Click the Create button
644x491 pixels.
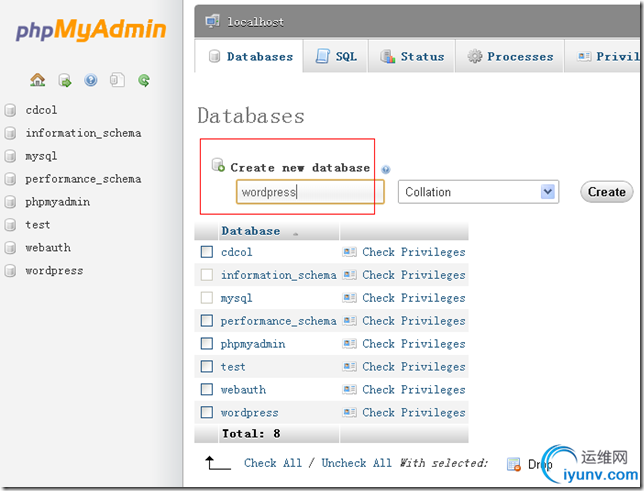click(607, 192)
